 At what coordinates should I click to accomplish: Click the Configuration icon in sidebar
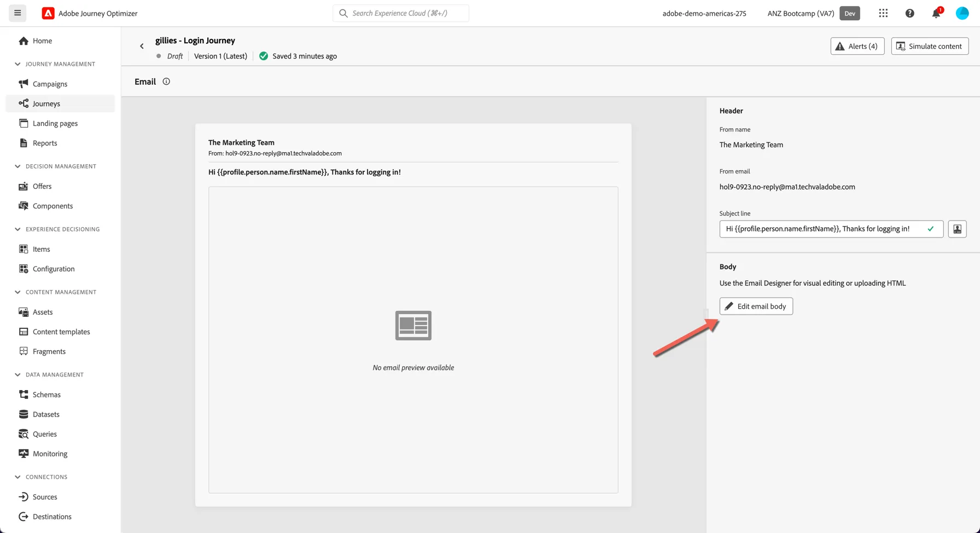[x=24, y=269]
